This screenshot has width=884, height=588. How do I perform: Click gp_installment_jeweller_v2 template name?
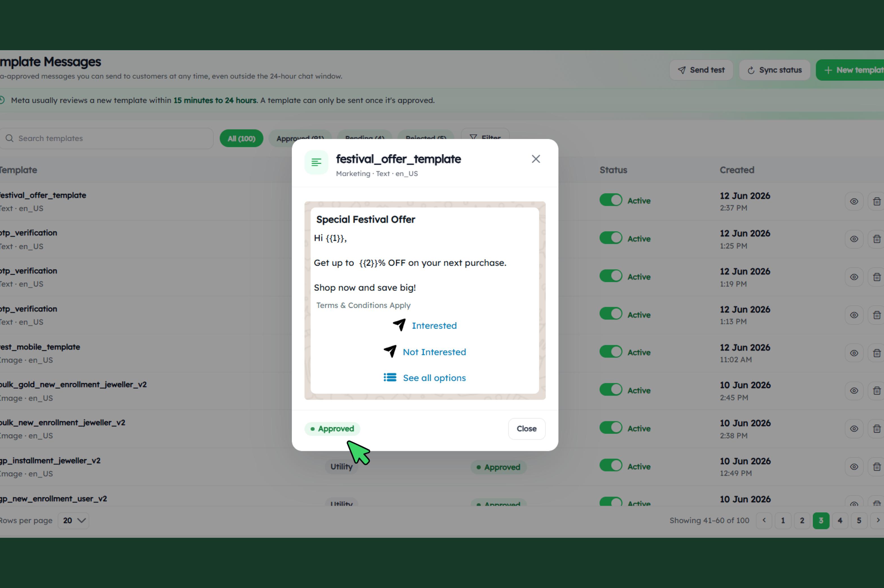pos(50,461)
